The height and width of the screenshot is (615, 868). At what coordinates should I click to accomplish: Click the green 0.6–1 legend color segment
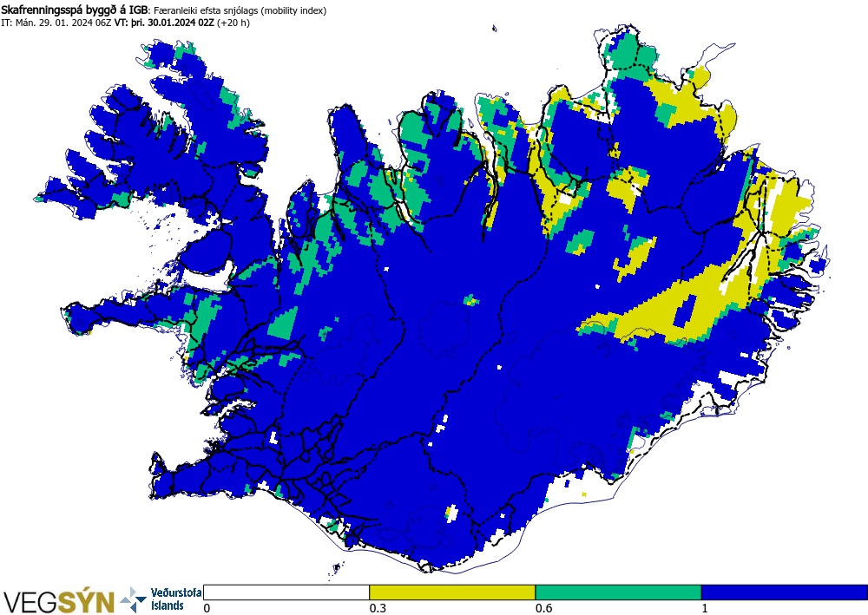pos(618,592)
